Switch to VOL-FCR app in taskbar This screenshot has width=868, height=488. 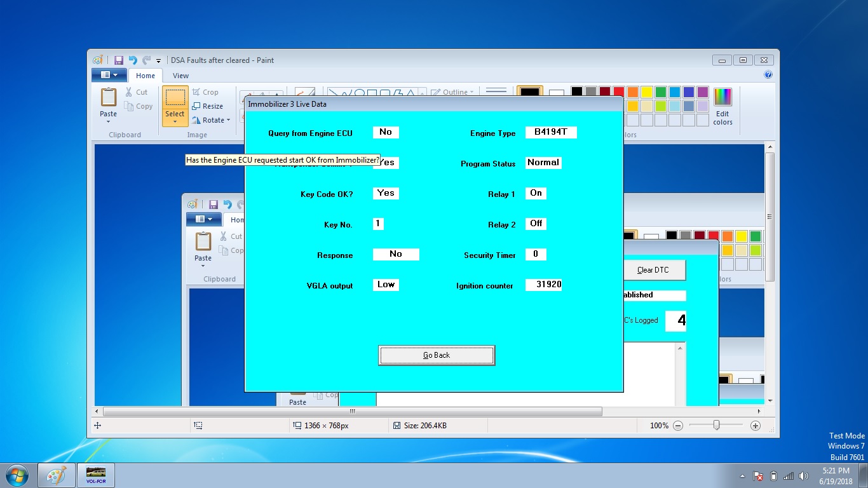pos(96,475)
